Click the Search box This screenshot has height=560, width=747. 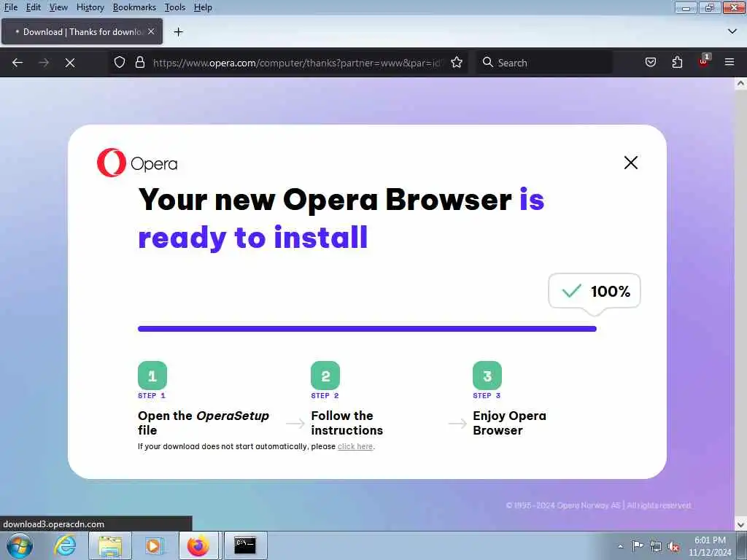point(544,63)
